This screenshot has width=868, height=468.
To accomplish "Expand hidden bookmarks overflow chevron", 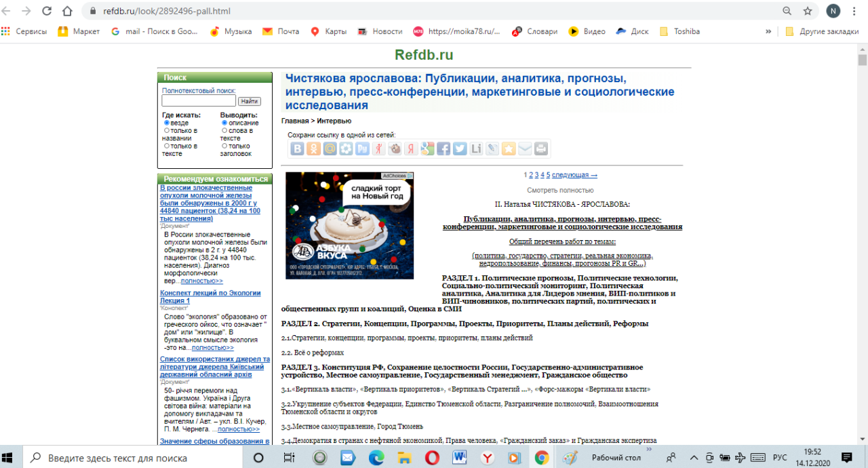I will [768, 31].
